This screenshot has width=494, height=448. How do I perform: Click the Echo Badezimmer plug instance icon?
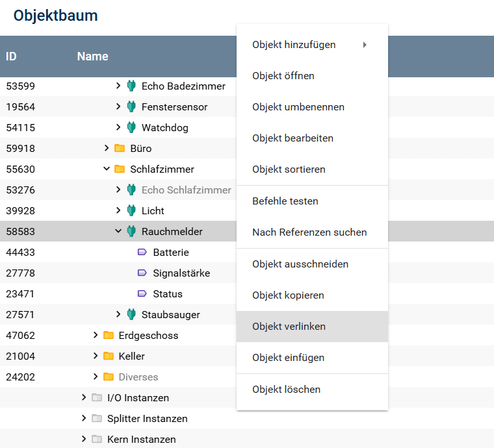[131, 86]
